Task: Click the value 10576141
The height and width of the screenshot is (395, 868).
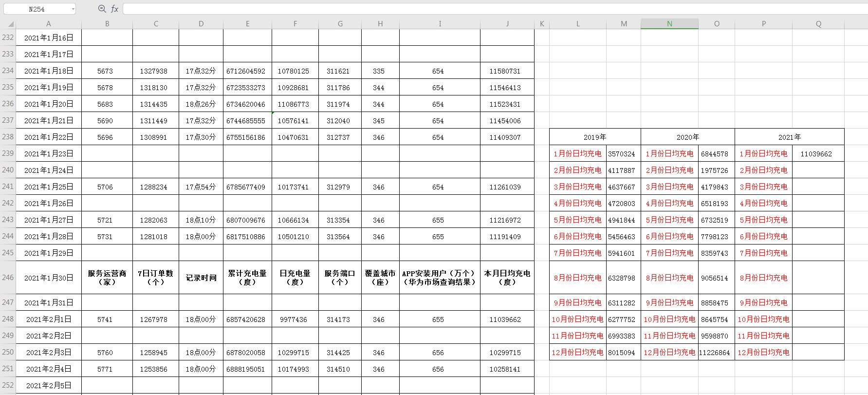Action: (x=294, y=121)
